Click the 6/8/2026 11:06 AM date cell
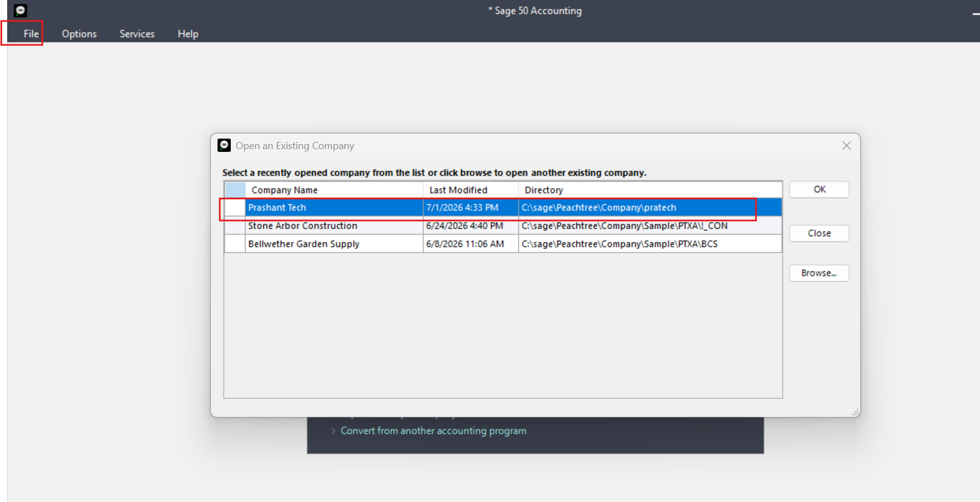 tap(471, 244)
